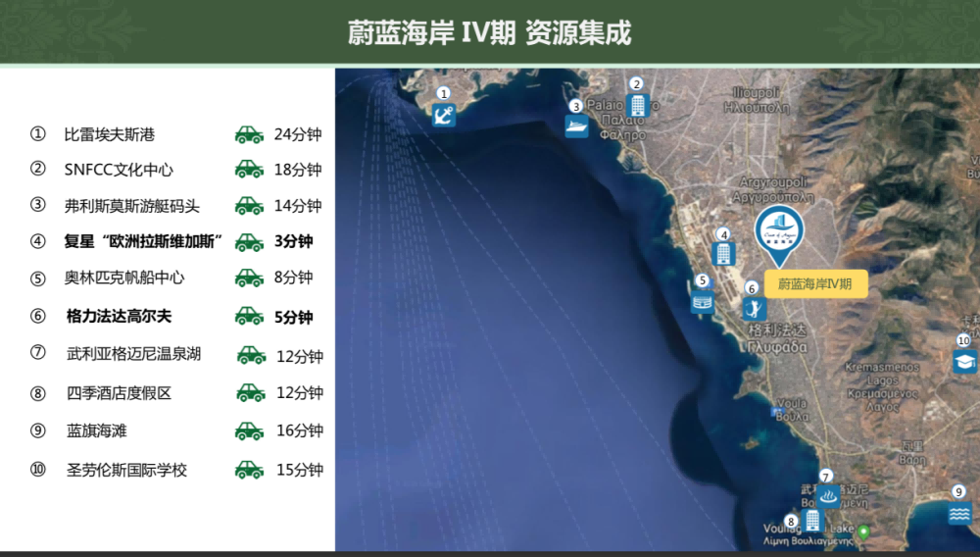Viewport: 980px width, 557px height.
Task: Click the building icon at marker 4
Action: pos(724,254)
